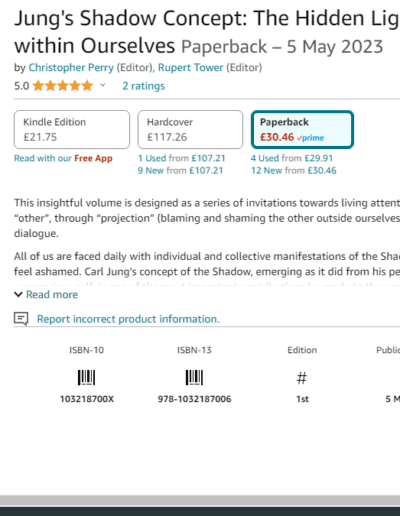This screenshot has height=516, width=400.
Task: View 12 New paperback offers
Action: pos(294,170)
